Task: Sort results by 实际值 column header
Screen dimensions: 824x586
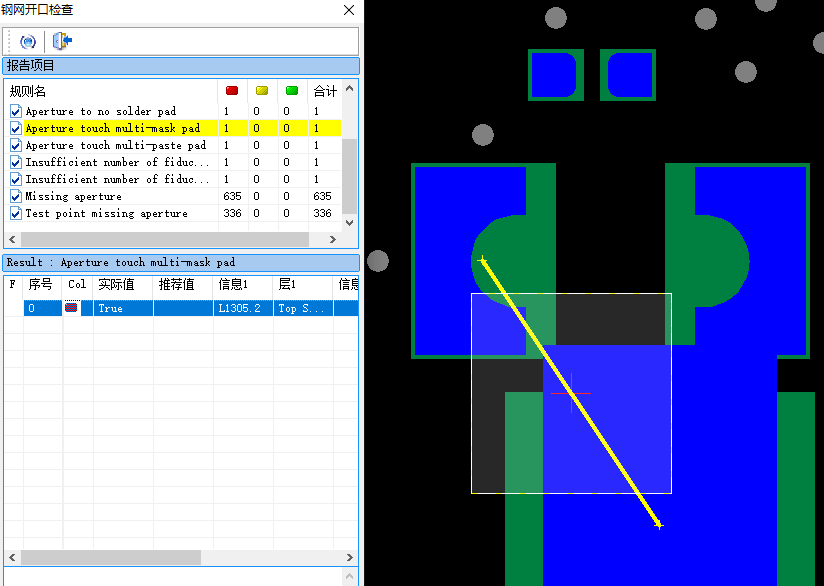Action: pyautogui.click(x=116, y=285)
